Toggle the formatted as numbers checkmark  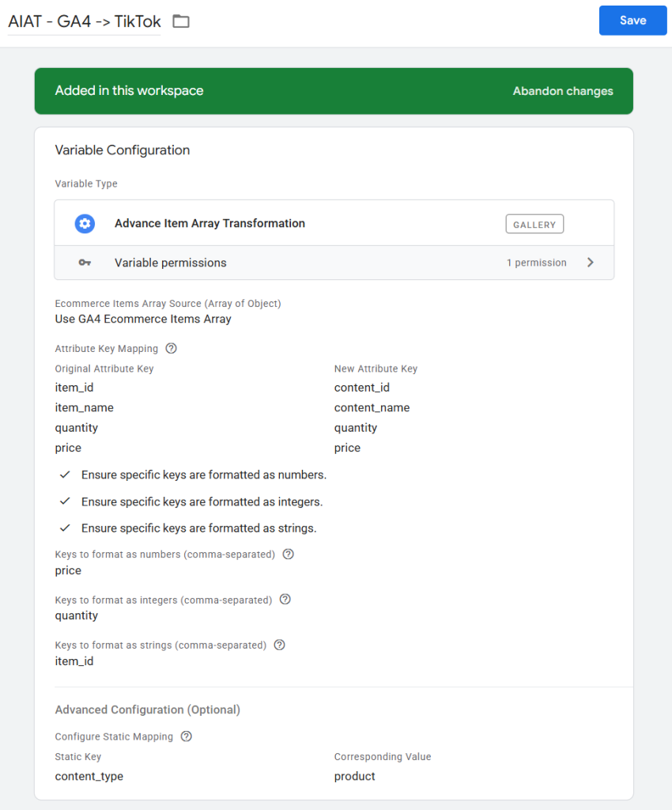[65, 475]
